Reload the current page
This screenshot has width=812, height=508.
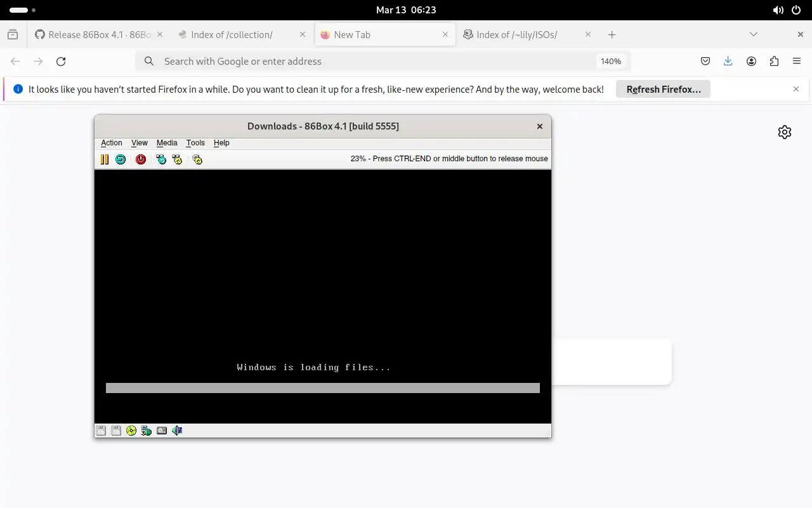(61, 62)
